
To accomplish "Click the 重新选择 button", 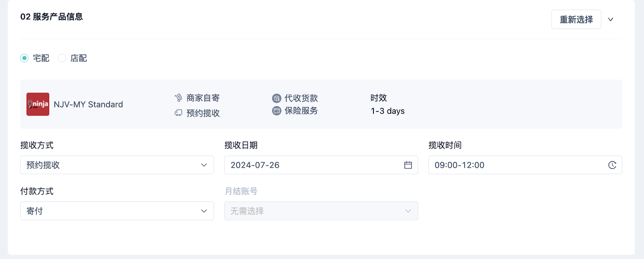I will tap(576, 19).
